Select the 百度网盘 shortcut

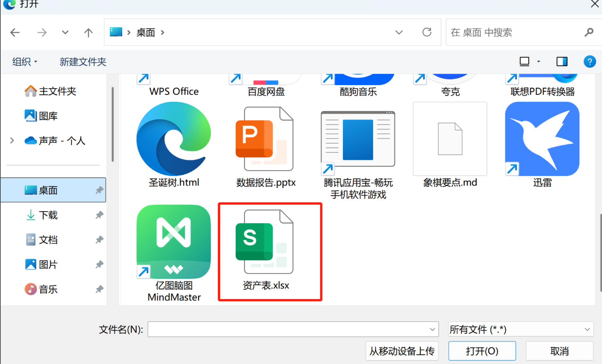click(x=266, y=85)
